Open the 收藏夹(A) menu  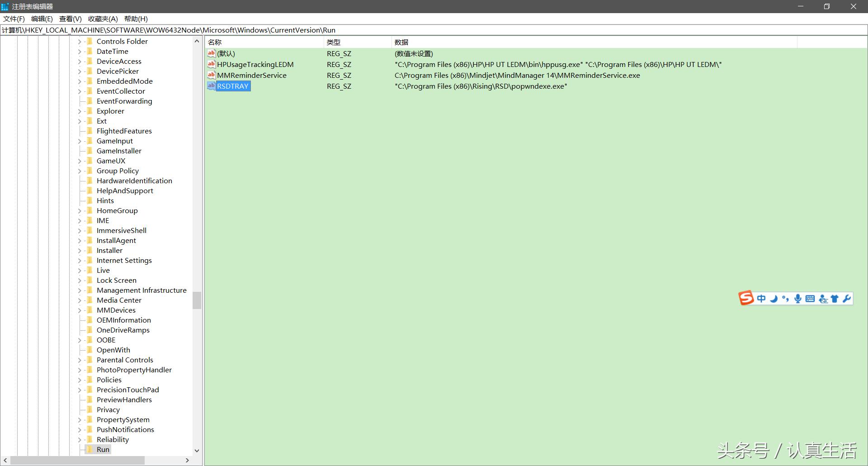(x=103, y=19)
